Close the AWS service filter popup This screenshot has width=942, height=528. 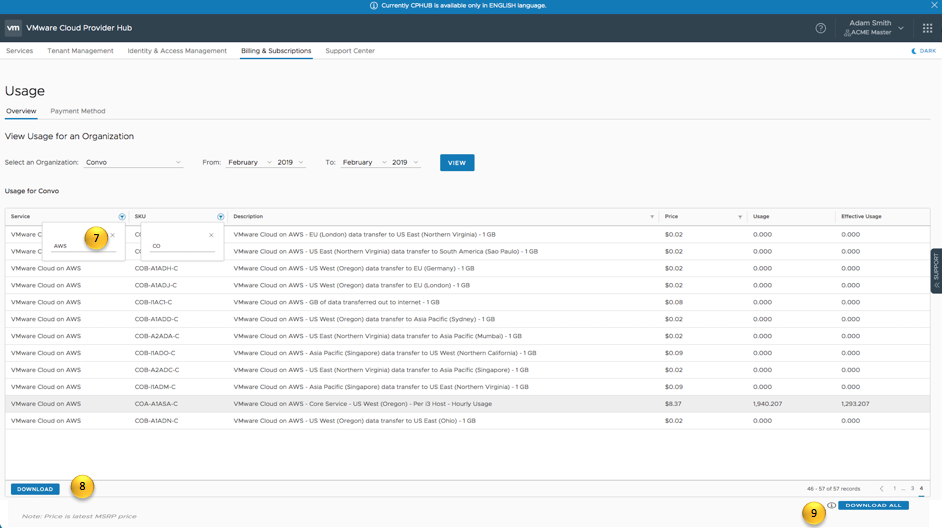point(113,236)
